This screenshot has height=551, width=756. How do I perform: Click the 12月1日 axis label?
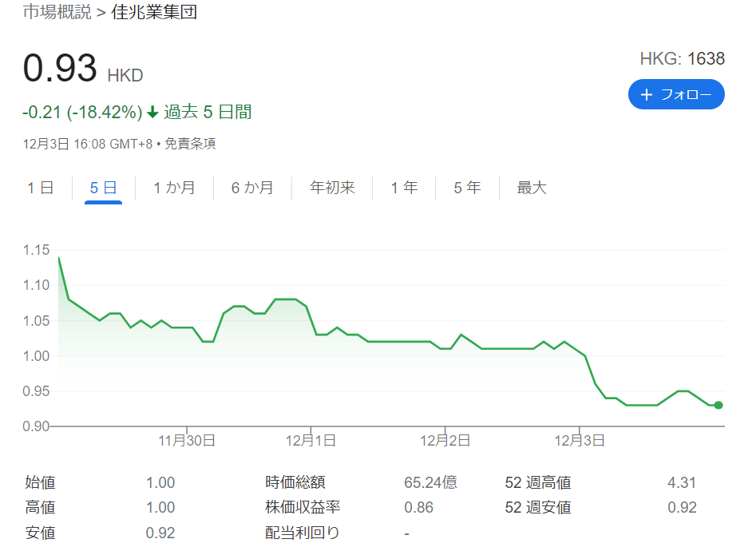[311, 441]
